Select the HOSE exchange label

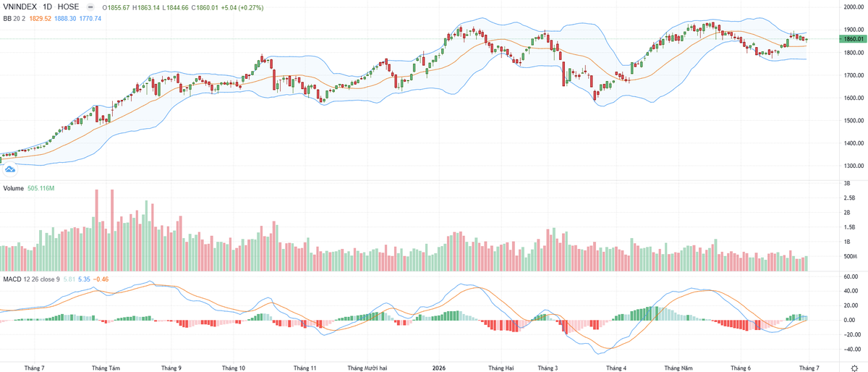click(x=69, y=7)
